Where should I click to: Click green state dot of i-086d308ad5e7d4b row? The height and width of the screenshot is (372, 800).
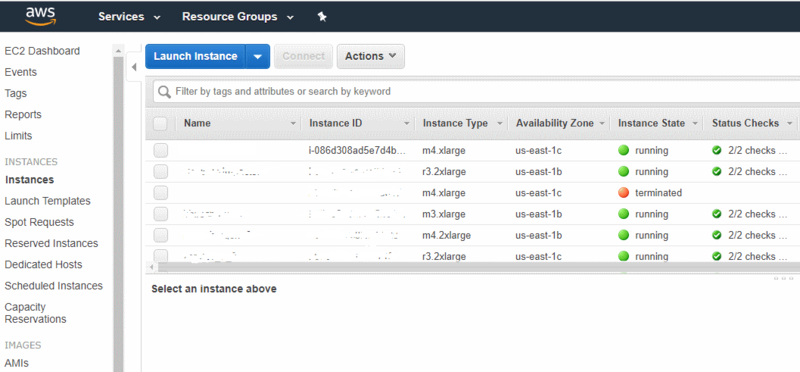pos(623,151)
